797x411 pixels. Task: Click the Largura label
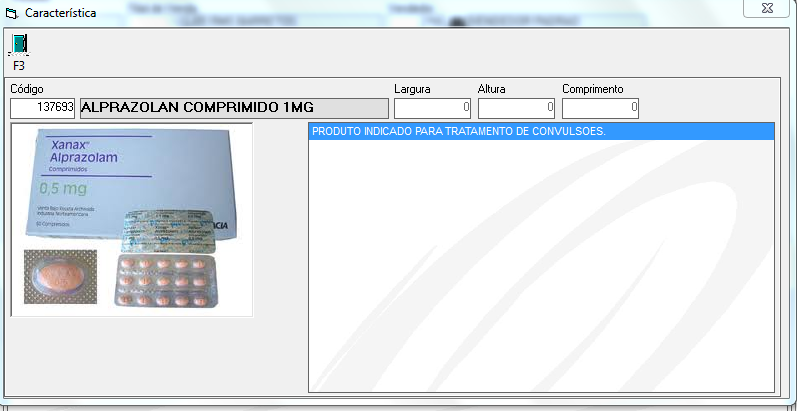(x=412, y=89)
